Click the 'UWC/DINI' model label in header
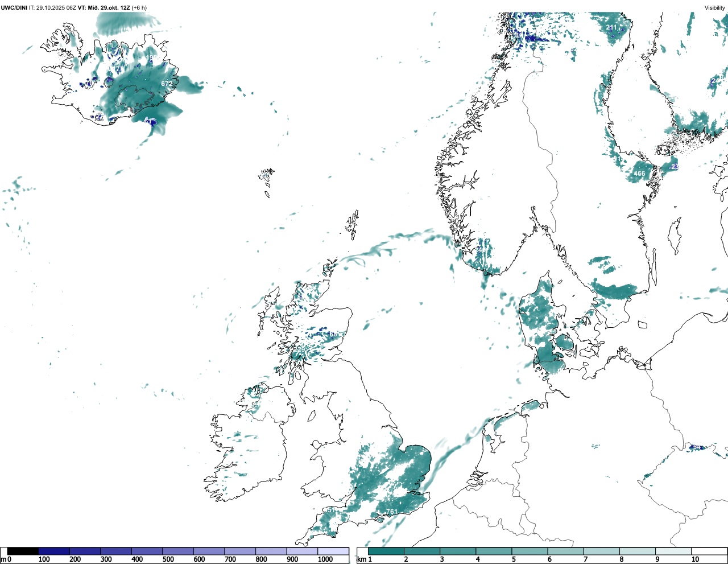 14,7
